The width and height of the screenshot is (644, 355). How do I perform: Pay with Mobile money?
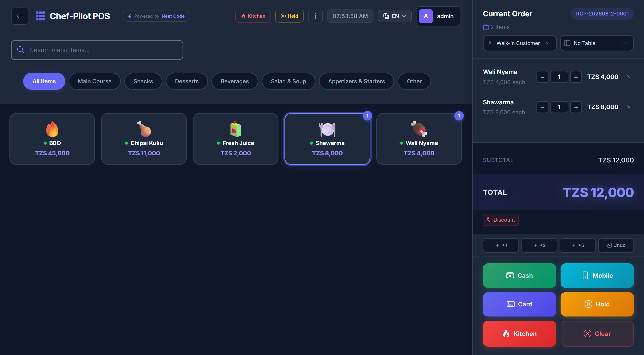[x=597, y=276]
